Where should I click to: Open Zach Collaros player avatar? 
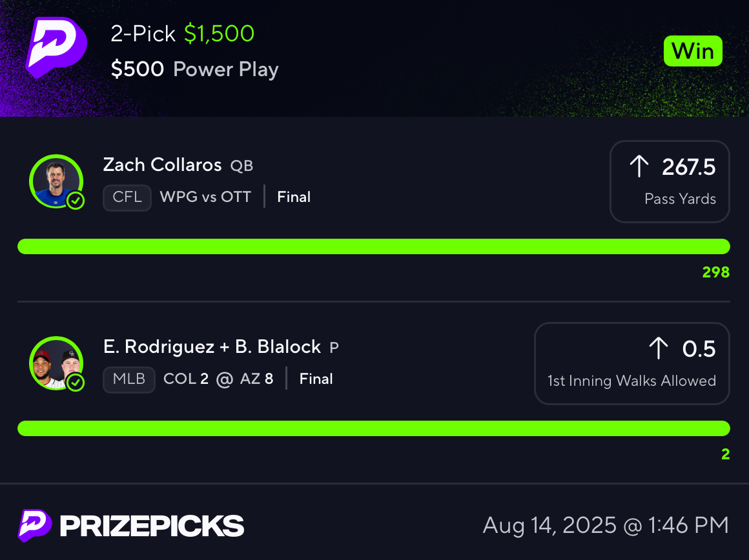(56, 181)
